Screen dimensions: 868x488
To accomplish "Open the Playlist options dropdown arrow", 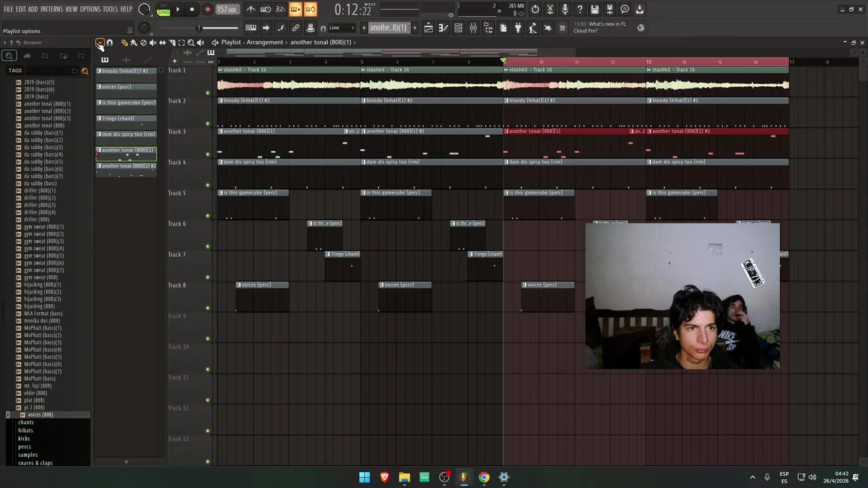I will [x=100, y=43].
